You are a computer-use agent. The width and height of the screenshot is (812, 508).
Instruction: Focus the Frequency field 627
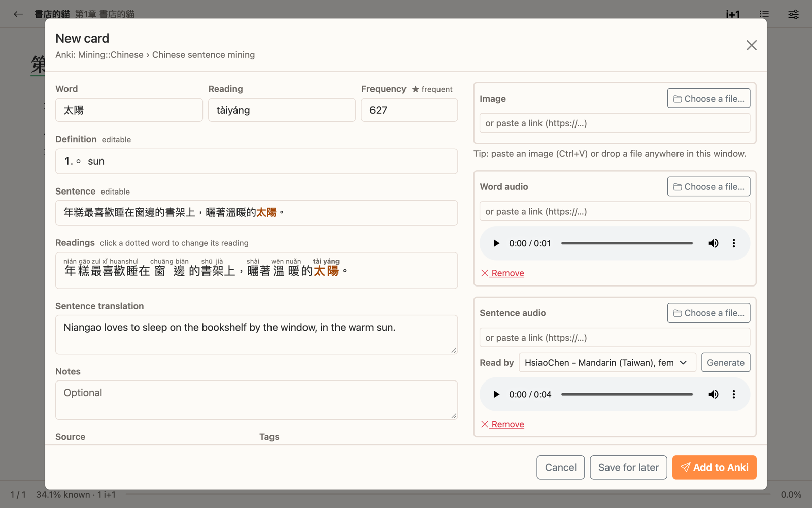[x=409, y=110]
